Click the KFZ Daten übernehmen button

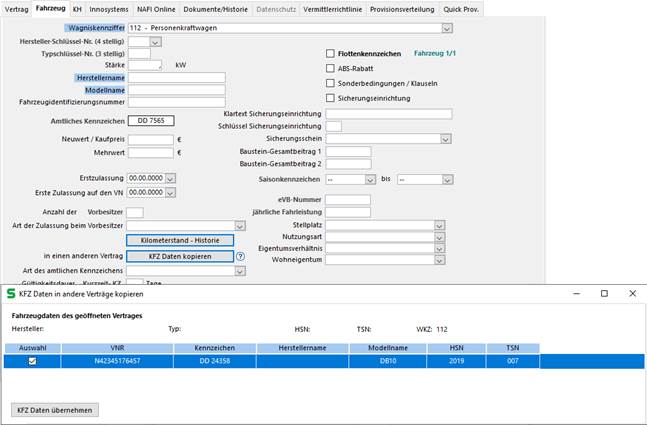[55, 410]
